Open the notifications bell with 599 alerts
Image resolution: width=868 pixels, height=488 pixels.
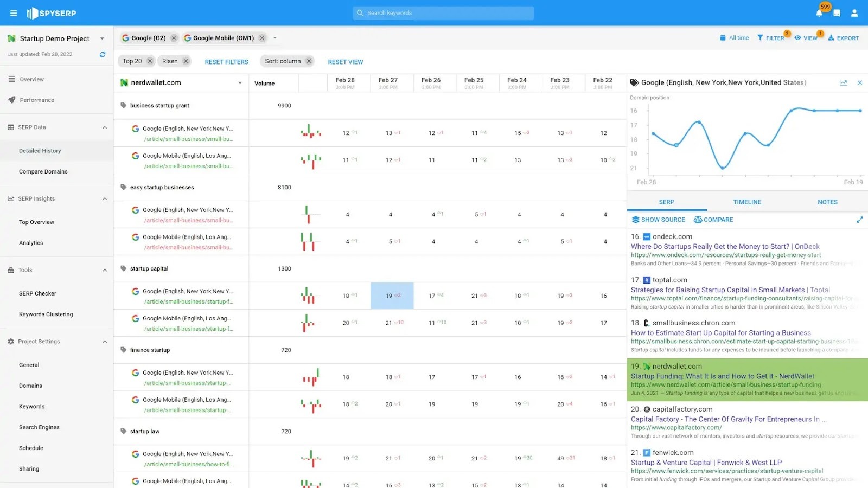click(819, 13)
